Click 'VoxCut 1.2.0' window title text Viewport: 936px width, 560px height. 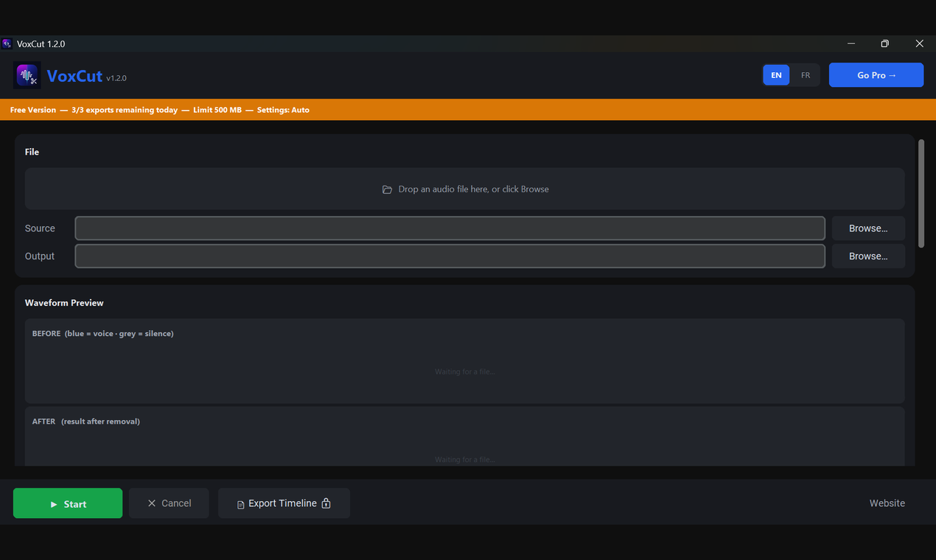[41, 44]
